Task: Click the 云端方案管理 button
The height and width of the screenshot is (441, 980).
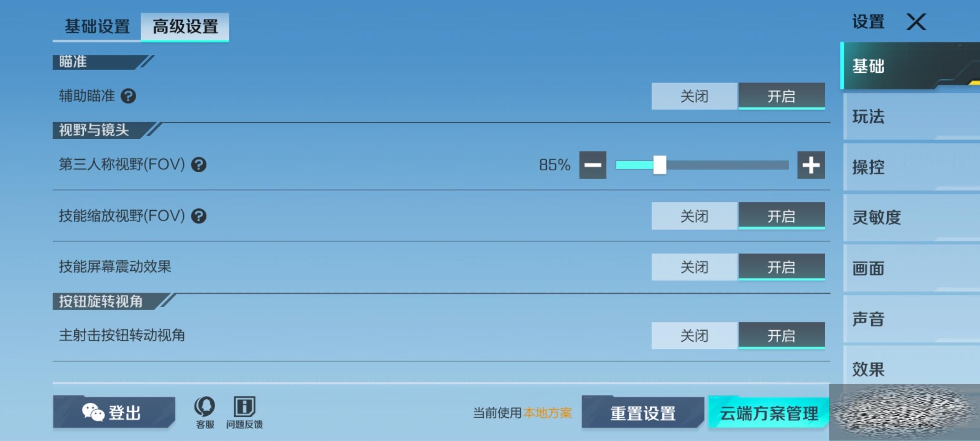Action: 768,413
